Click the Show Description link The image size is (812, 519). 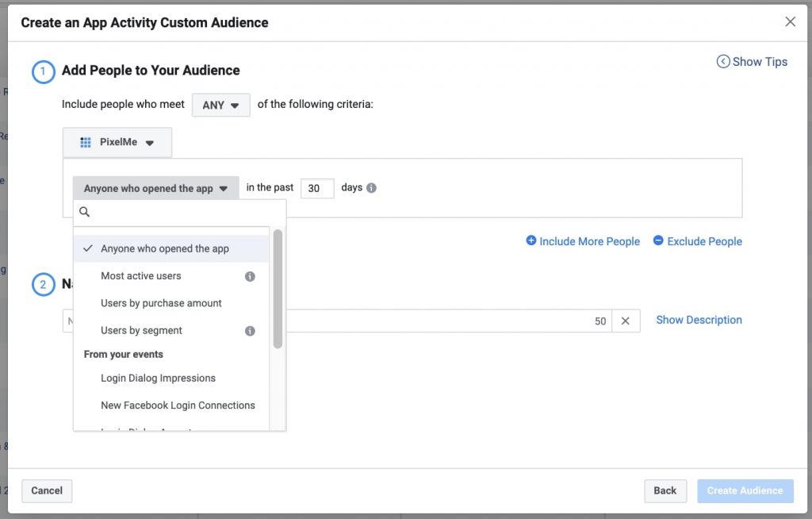tap(699, 320)
